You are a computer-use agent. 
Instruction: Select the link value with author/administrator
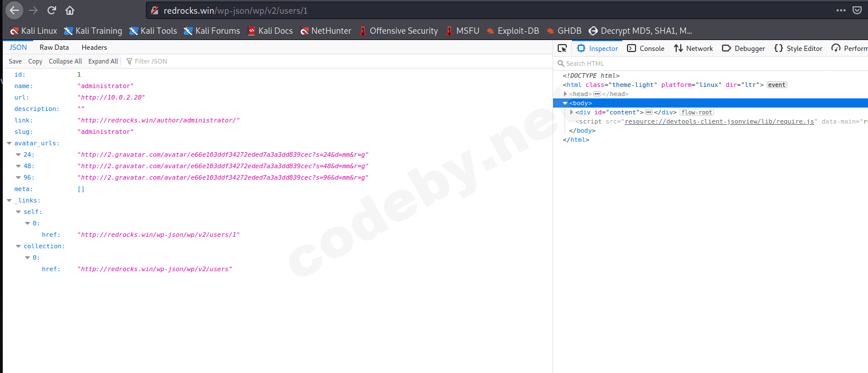159,120
